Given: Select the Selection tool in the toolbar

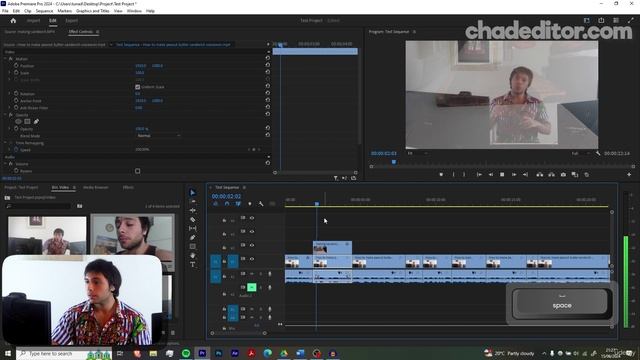Looking at the screenshot, I should click(193, 192).
